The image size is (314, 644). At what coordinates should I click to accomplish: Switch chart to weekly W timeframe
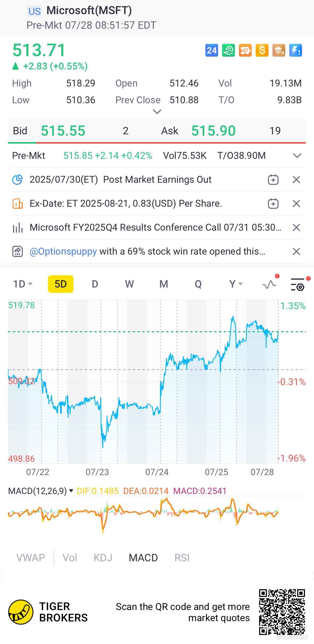pyautogui.click(x=129, y=284)
